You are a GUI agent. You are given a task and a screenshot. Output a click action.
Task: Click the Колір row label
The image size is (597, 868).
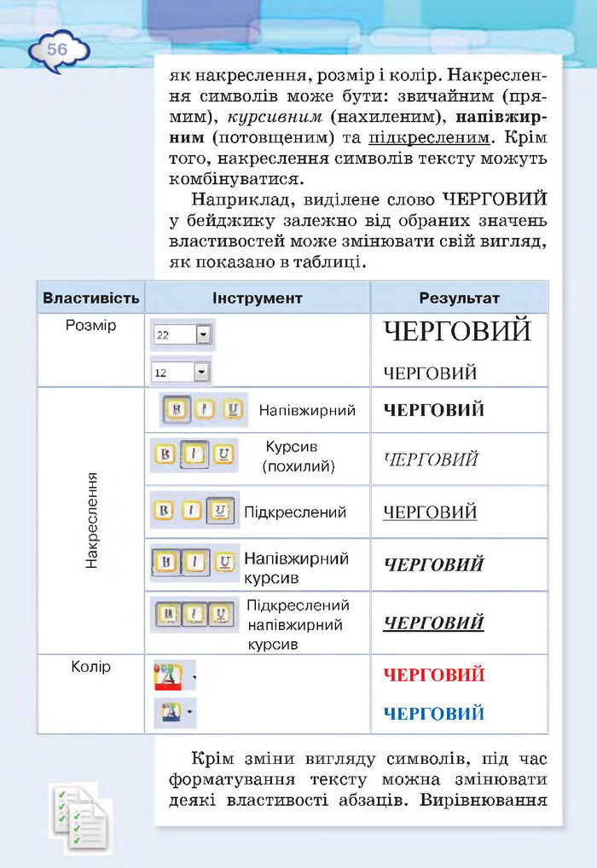[90, 667]
